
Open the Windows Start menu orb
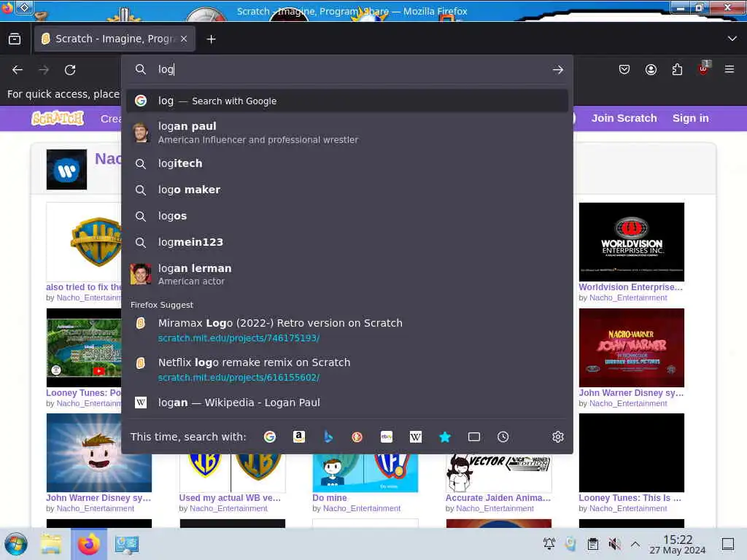(16, 544)
